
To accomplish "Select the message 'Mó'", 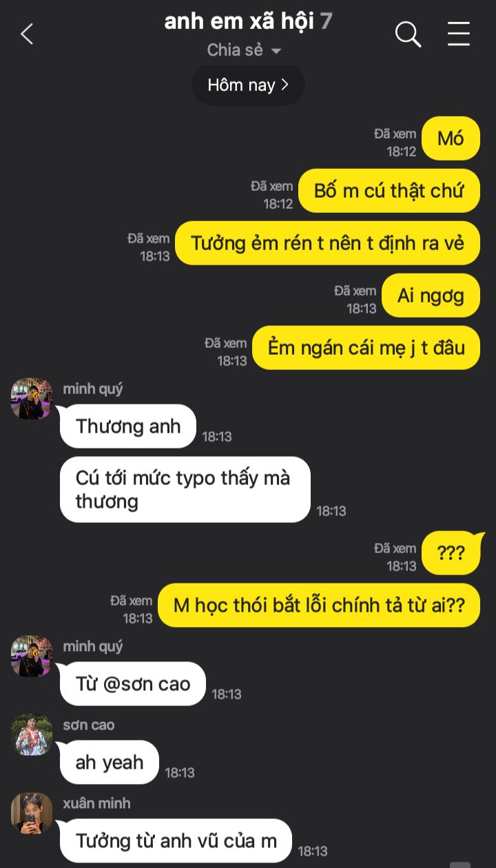I will 451,138.
